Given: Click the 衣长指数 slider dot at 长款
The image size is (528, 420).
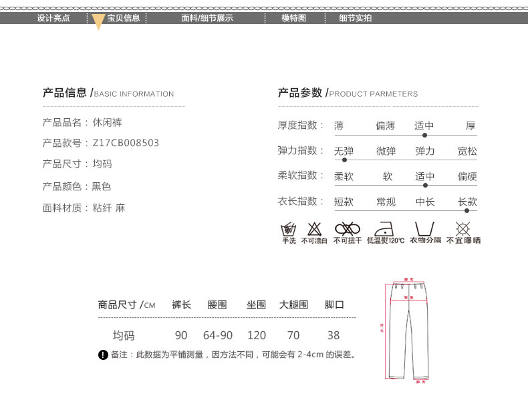Looking at the screenshot, I should point(467,210).
